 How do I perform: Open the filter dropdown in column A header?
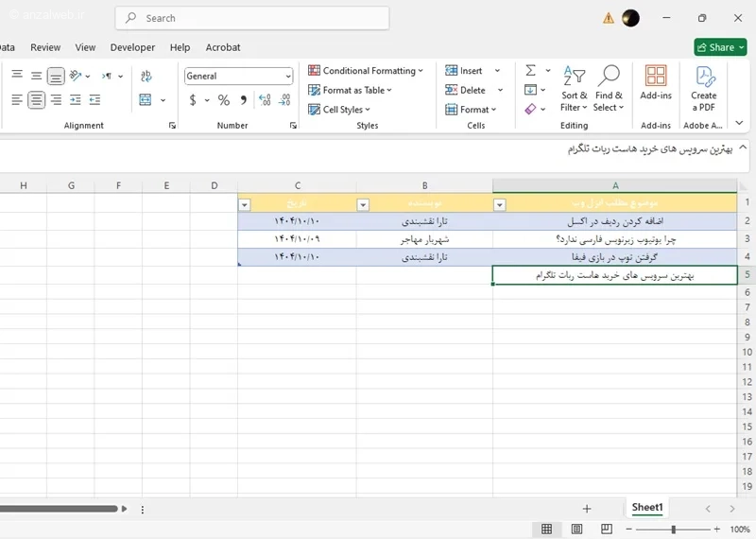coord(500,205)
